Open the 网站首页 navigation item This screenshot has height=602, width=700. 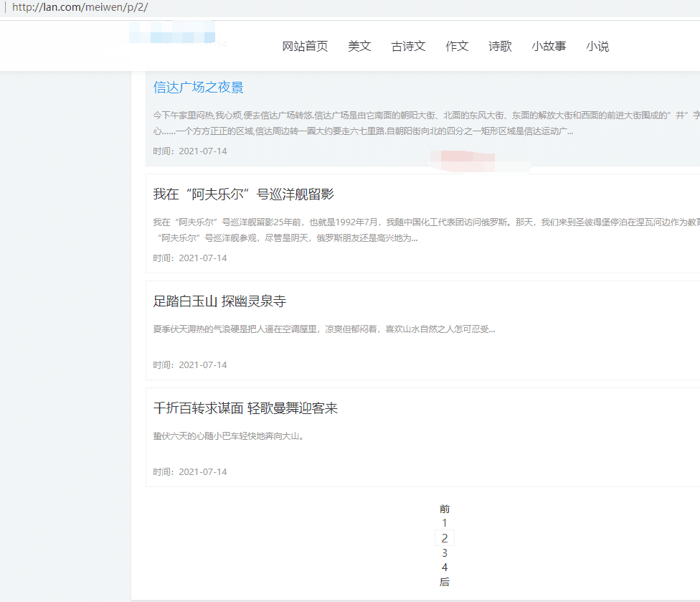(305, 47)
